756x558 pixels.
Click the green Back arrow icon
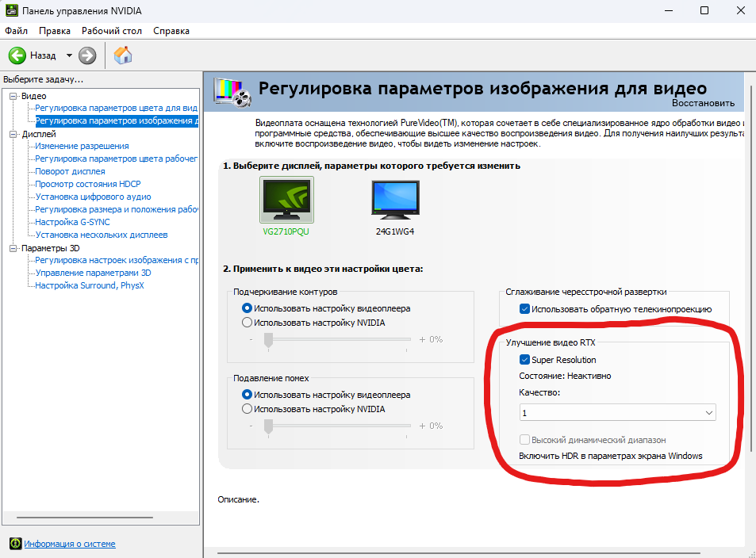click(17, 55)
